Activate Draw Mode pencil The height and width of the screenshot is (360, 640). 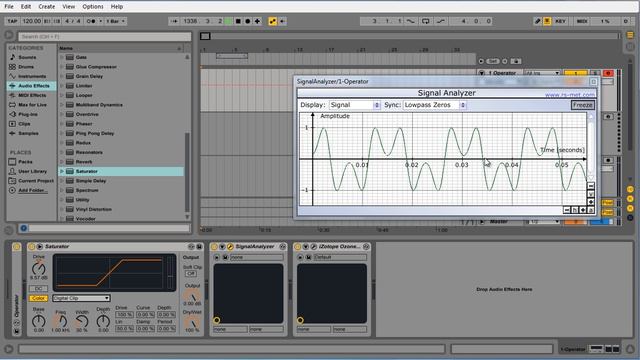point(538,21)
